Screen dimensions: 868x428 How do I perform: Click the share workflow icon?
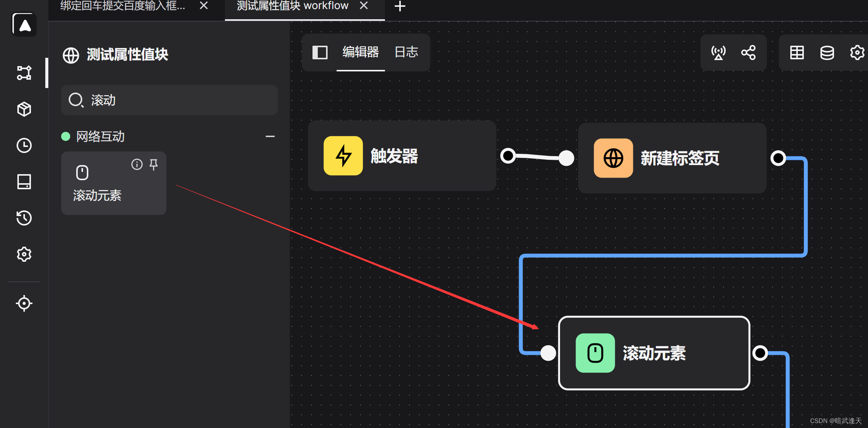point(748,53)
